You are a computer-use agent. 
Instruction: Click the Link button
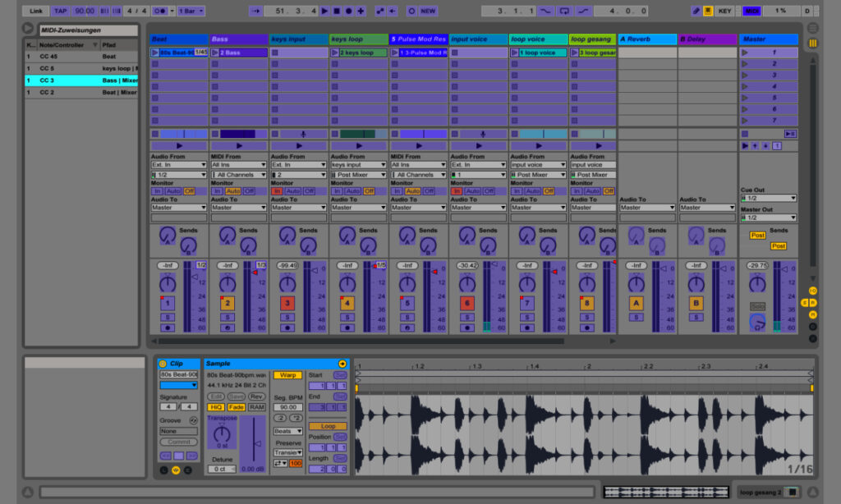coord(36,11)
